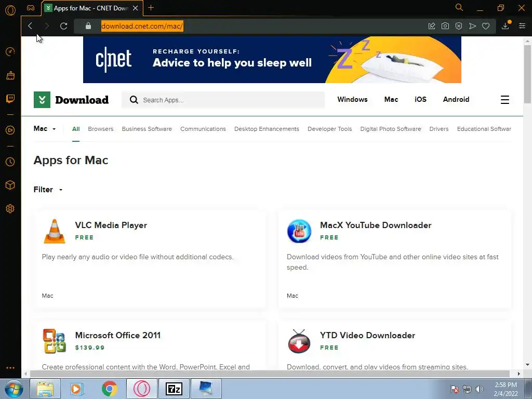Open Extensions cube icon in sidebar

tap(10, 185)
